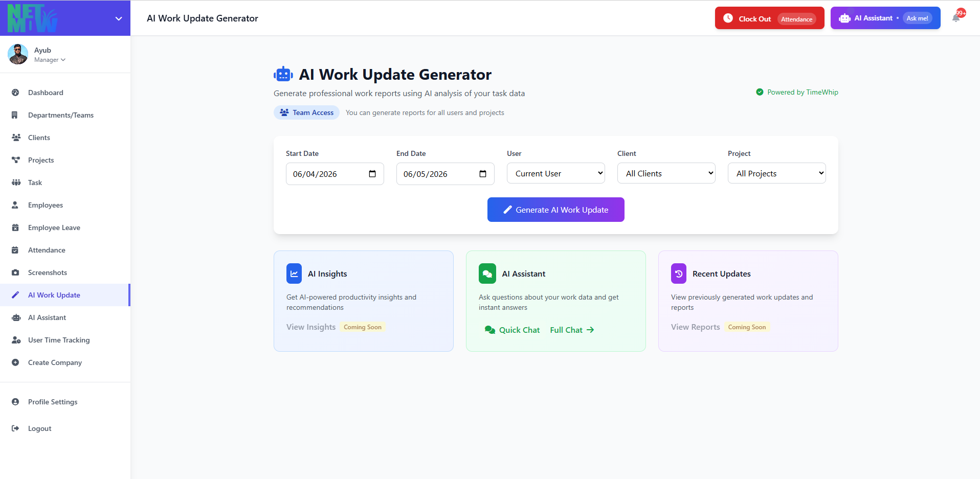This screenshot has height=479, width=980.
Task: Open notifications bell icon
Action: 956,18
